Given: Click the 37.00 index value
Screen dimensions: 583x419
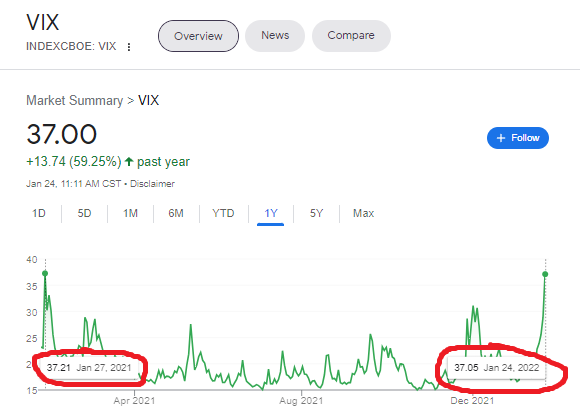Looking at the screenshot, I should (62, 134).
